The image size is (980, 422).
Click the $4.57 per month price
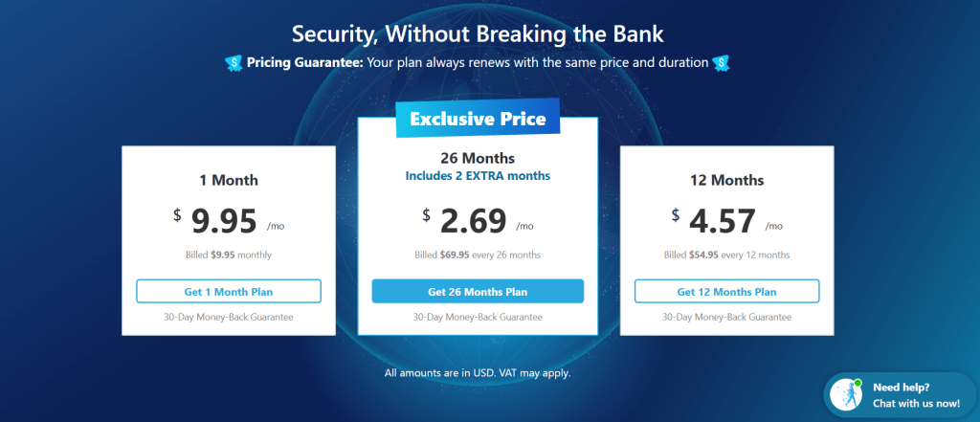(x=723, y=221)
